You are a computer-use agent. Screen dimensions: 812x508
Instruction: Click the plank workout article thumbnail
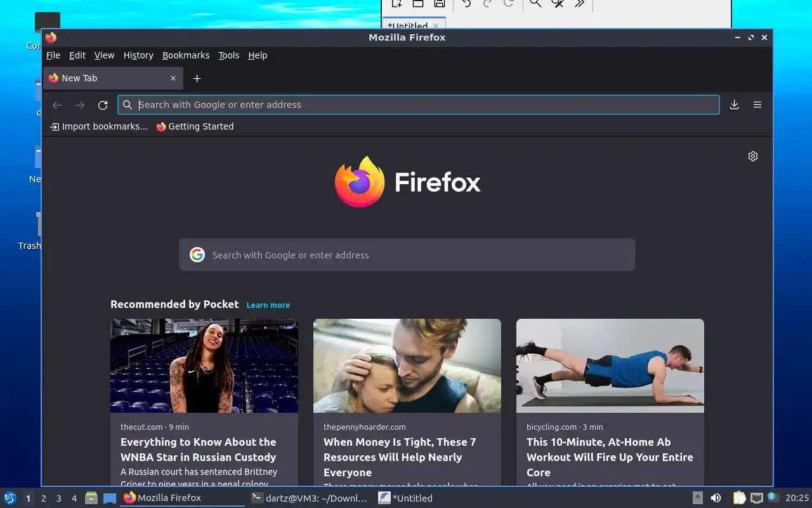pyautogui.click(x=610, y=366)
